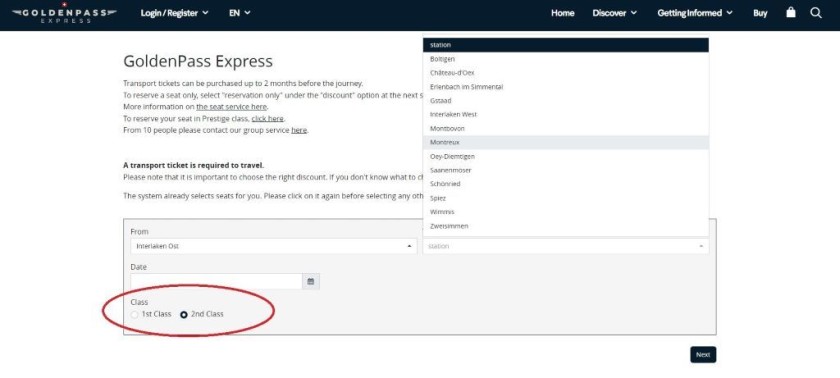The image size is (840, 378).
Task: Open the EN language selector
Action: coord(239,13)
